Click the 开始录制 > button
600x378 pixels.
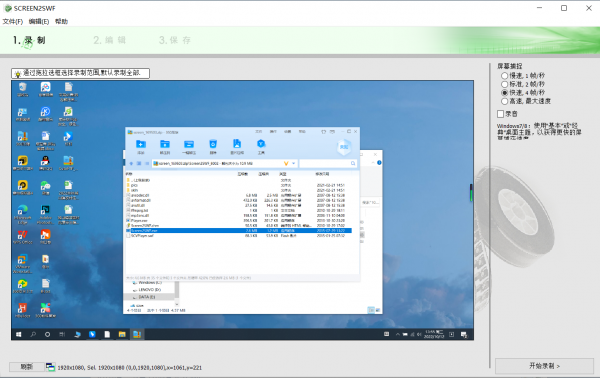coord(544,366)
